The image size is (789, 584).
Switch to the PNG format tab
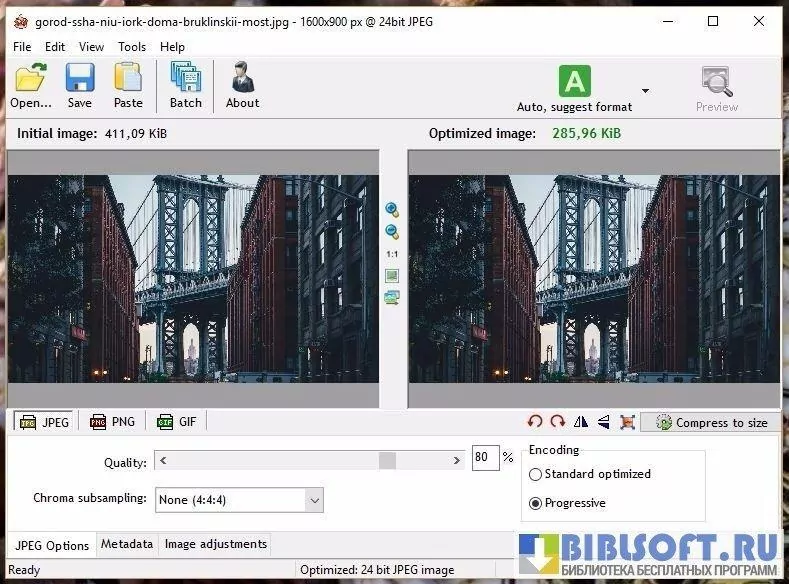point(112,422)
